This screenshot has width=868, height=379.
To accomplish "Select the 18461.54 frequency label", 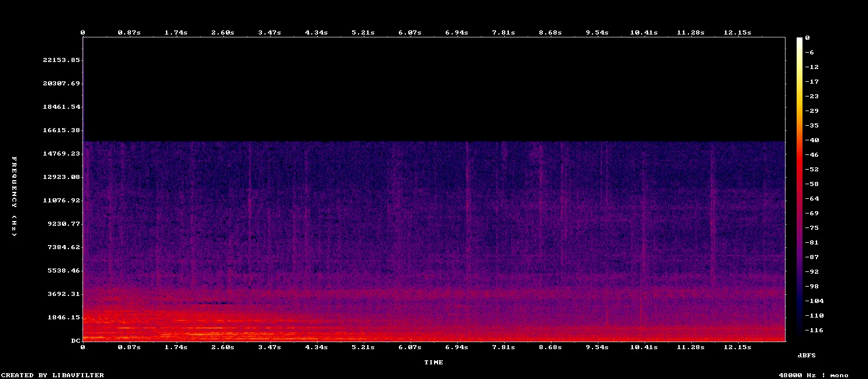I will (x=61, y=107).
